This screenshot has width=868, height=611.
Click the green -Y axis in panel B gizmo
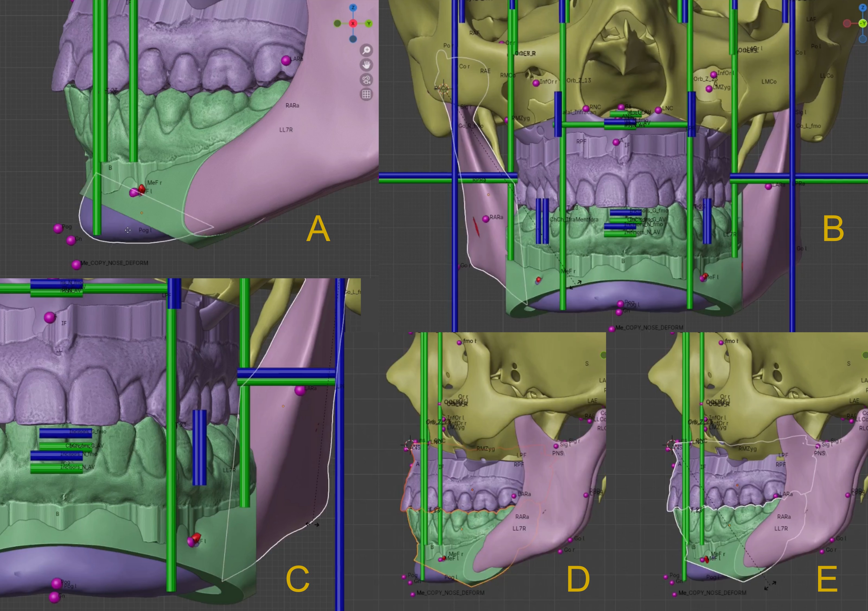[863, 23]
